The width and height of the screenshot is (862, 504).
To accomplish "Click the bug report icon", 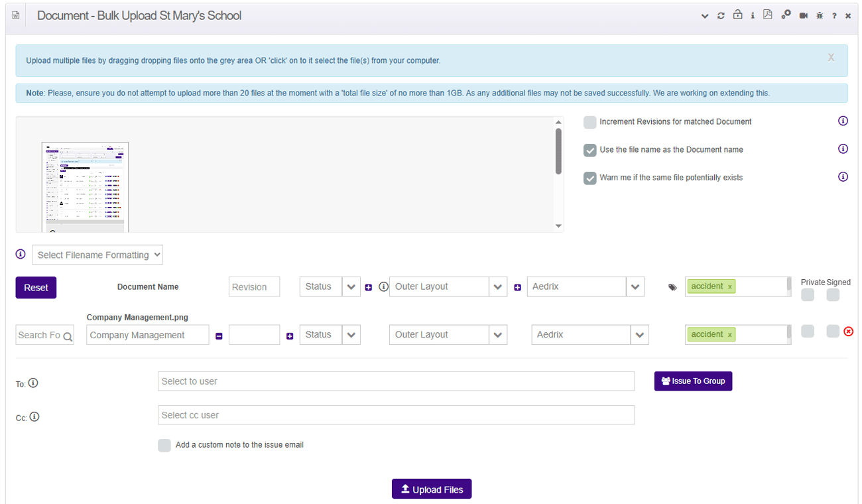I will click(820, 16).
